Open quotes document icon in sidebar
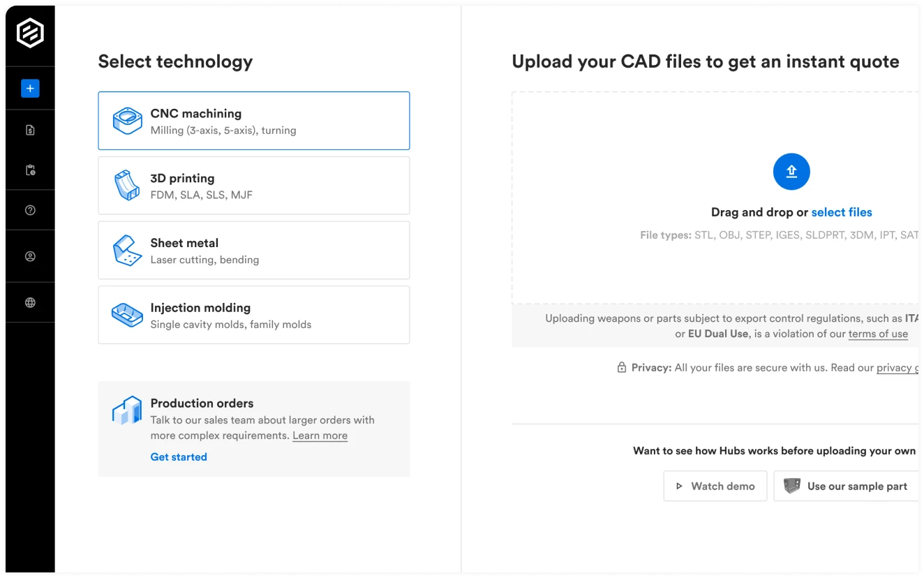The height and width of the screenshot is (578, 924). tap(30, 130)
